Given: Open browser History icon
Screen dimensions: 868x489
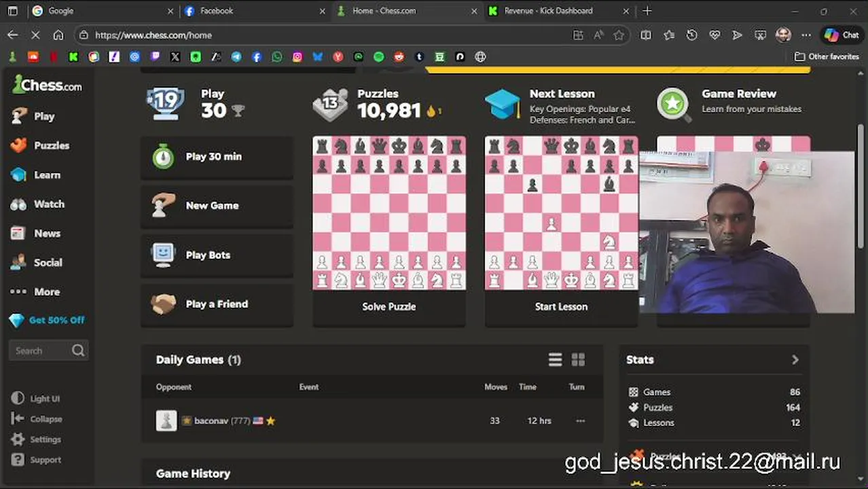Looking at the screenshot, I should click(x=691, y=35).
